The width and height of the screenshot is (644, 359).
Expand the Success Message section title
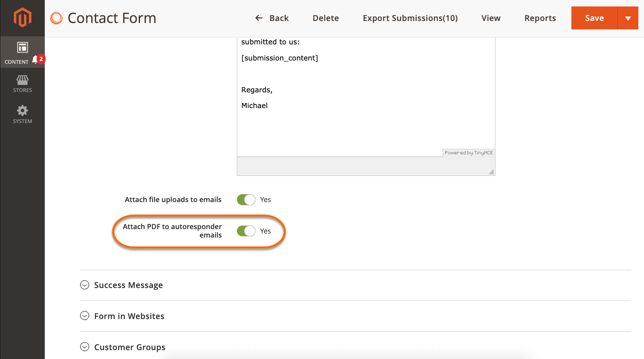pyautogui.click(x=128, y=285)
